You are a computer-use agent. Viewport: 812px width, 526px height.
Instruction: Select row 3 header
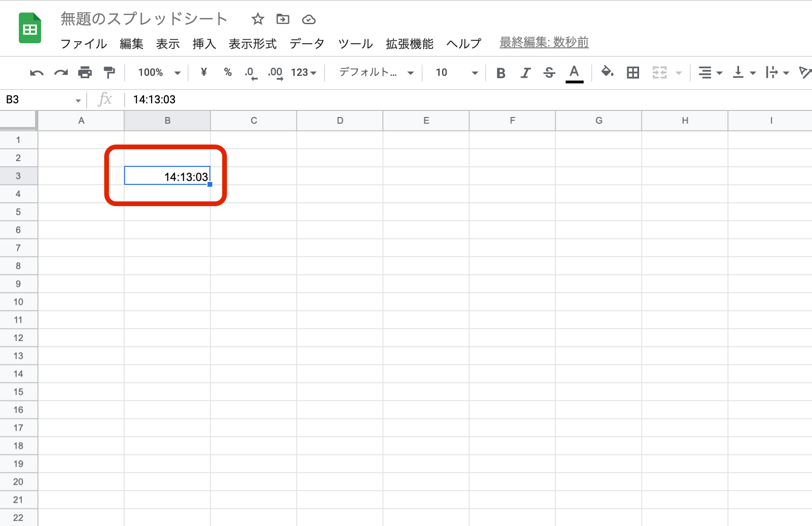coord(18,176)
